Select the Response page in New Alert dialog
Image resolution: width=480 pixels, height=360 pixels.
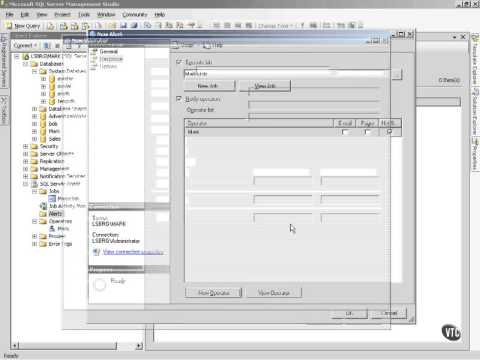[111, 59]
